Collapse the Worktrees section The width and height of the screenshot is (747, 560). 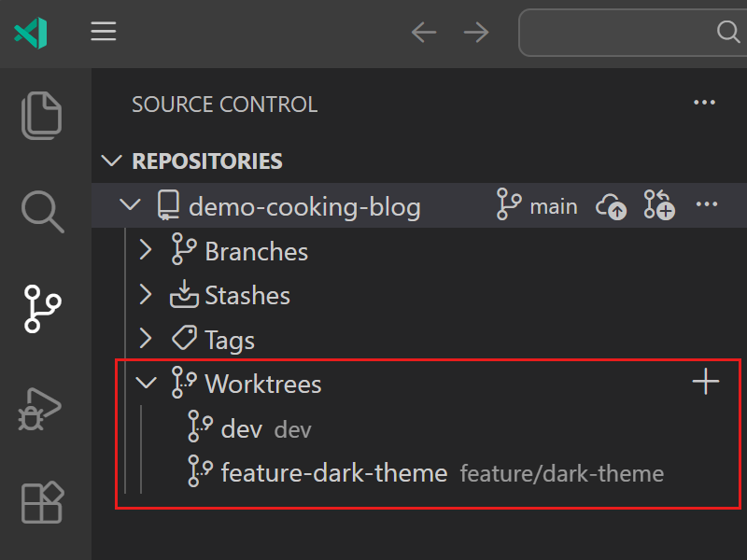pyautogui.click(x=147, y=383)
